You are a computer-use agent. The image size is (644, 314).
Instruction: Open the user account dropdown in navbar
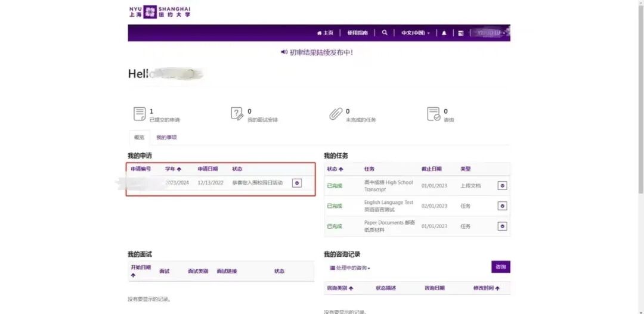click(491, 32)
